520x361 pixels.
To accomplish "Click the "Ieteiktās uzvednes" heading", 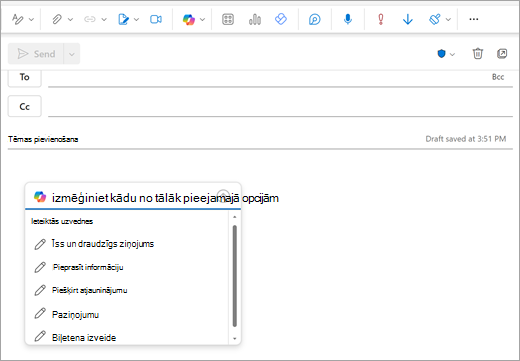I will coord(62,221).
